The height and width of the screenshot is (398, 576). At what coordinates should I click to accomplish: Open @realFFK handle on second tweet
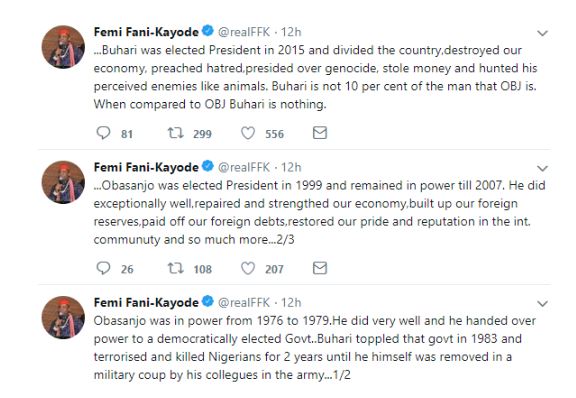coord(244,167)
